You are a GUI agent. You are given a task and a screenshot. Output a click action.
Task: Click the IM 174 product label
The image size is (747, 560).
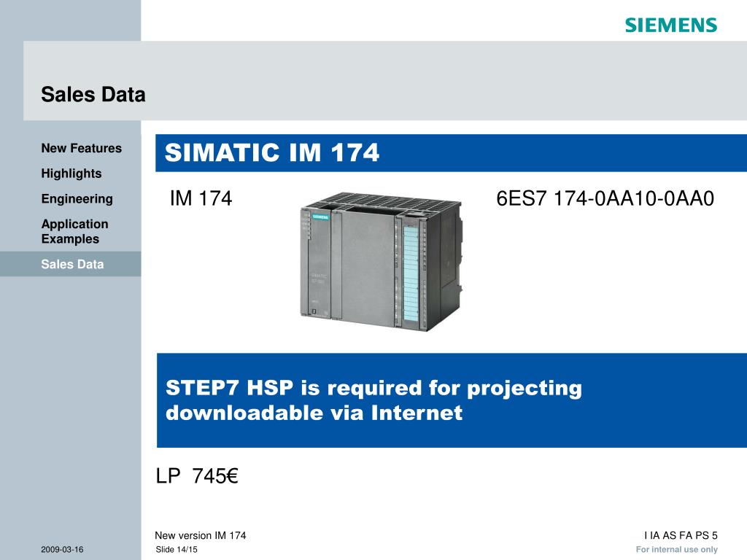(x=201, y=198)
